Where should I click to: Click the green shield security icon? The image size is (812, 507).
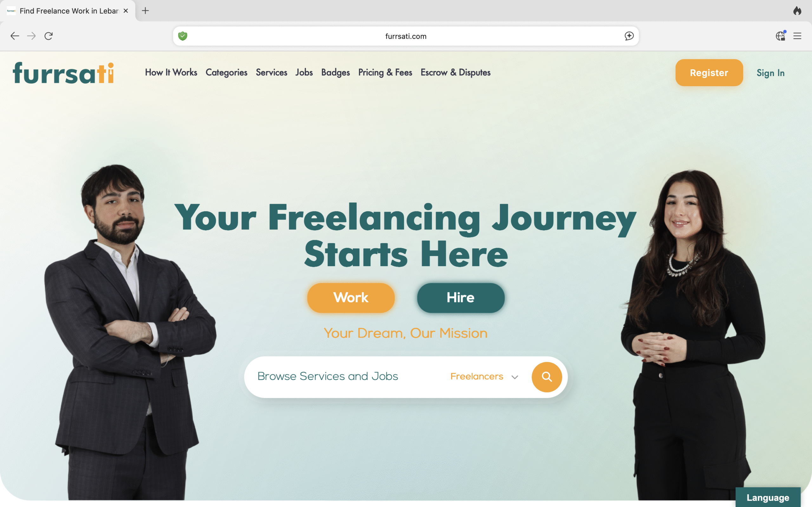(x=182, y=36)
